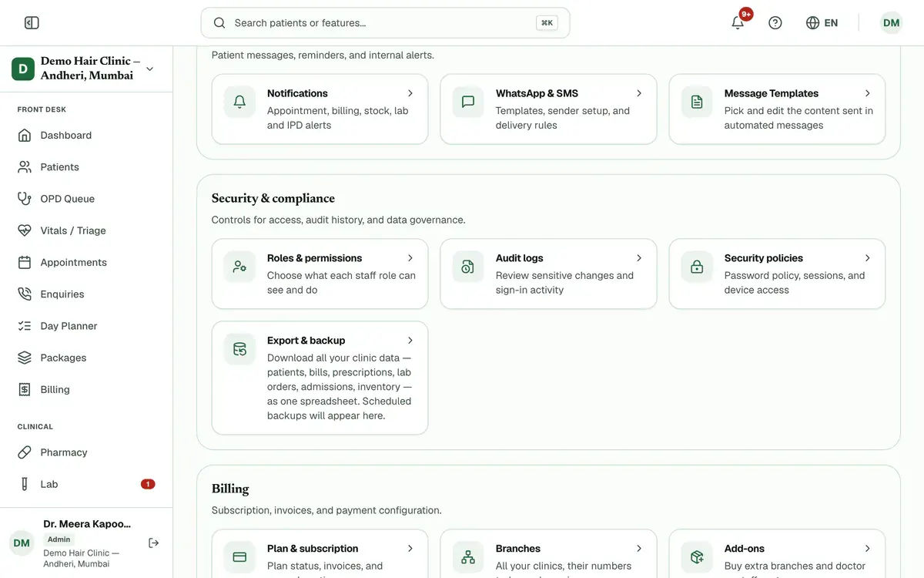Click the chevron on WhatsApp & SMS card

pos(639,93)
